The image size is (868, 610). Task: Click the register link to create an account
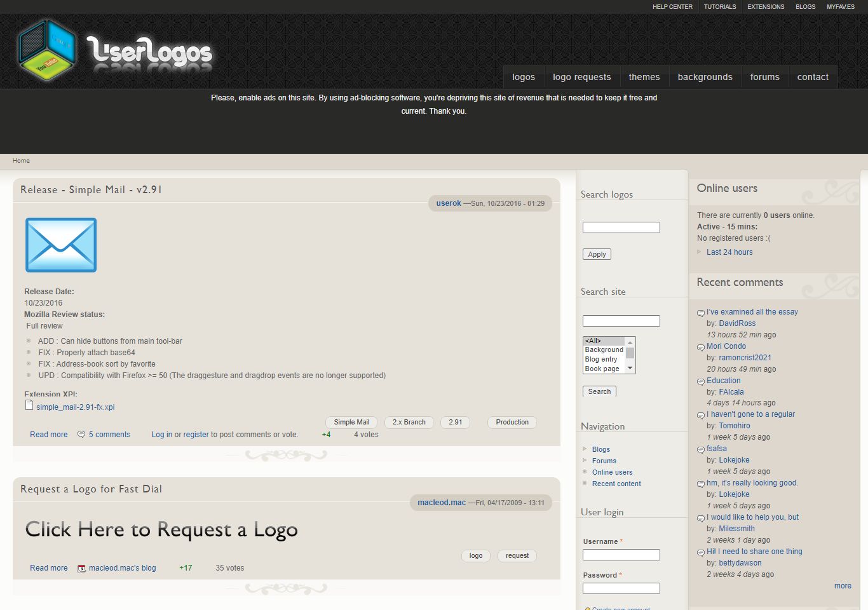tap(196, 434)
